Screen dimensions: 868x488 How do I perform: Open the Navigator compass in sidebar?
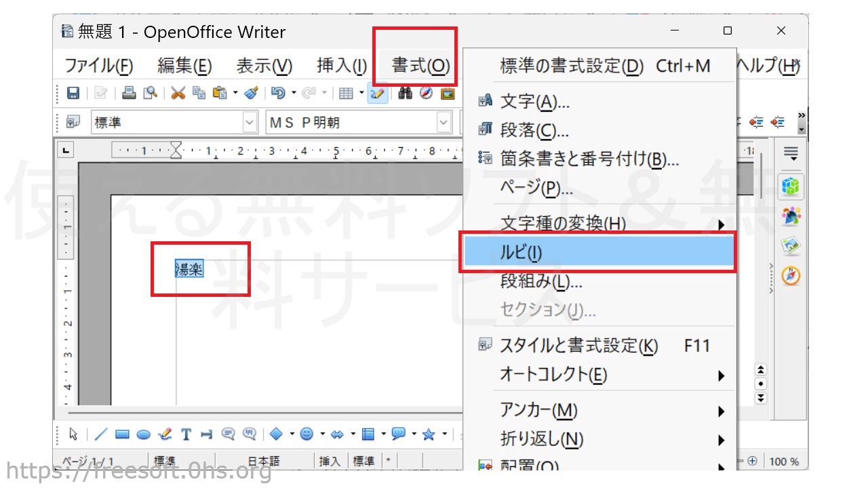click(x=791, y=276)
